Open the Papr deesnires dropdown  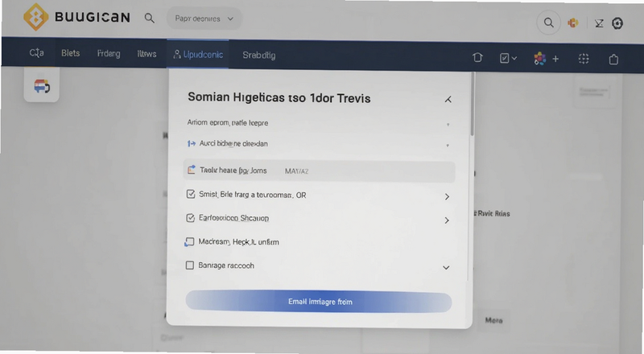point(204,19)
